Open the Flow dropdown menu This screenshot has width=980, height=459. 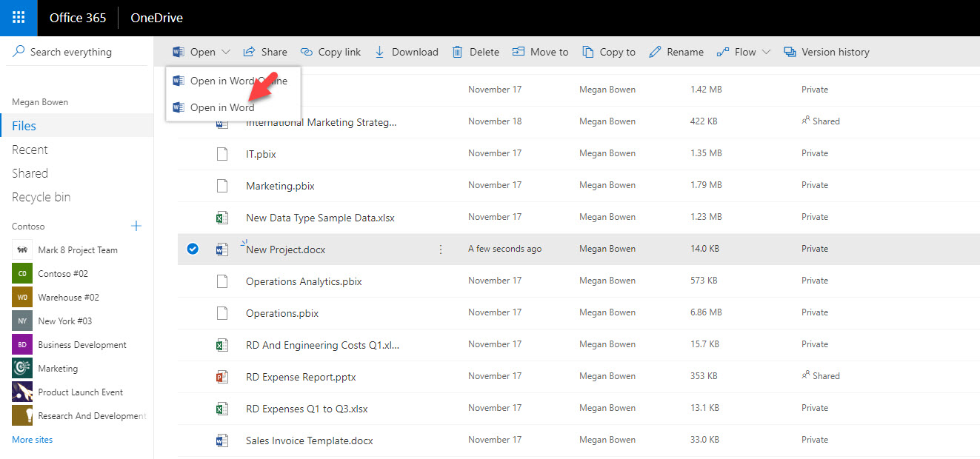pos(765,51)
